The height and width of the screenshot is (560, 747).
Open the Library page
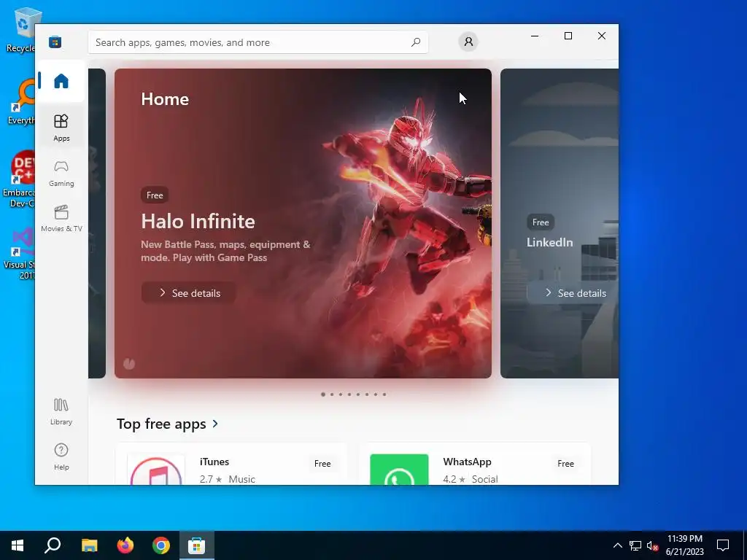[61, 412]
